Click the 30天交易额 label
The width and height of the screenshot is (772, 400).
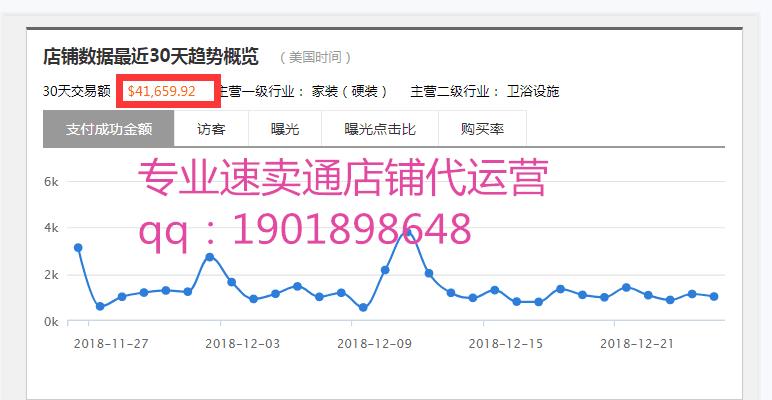[77, 91]
